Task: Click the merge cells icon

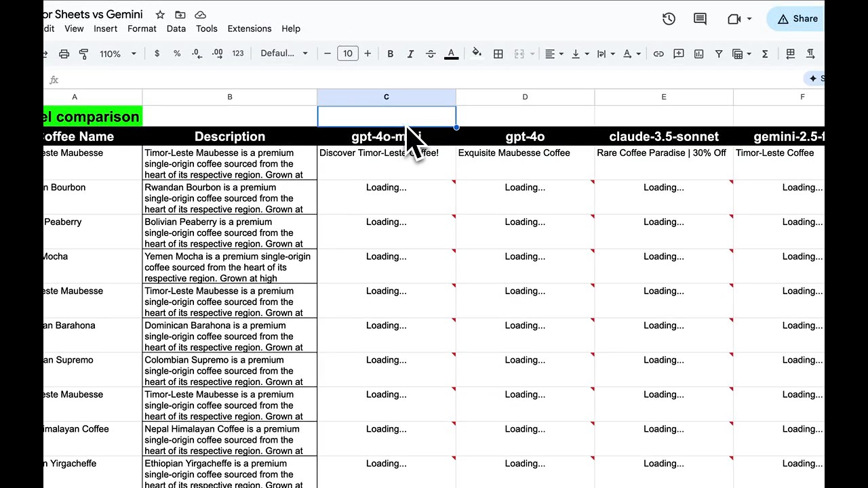Action: pyautogui.click(x=519, y=54)
